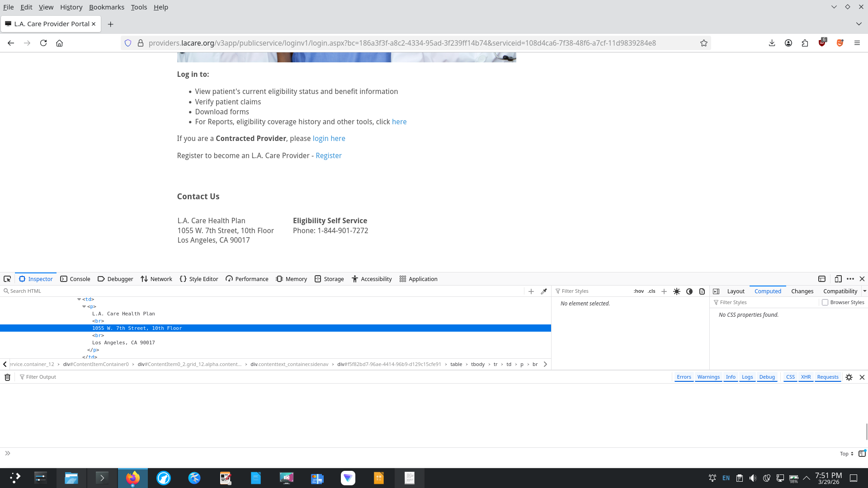Toggle dark color scheme simulation

pyautogui.click(x=689, y=291)
